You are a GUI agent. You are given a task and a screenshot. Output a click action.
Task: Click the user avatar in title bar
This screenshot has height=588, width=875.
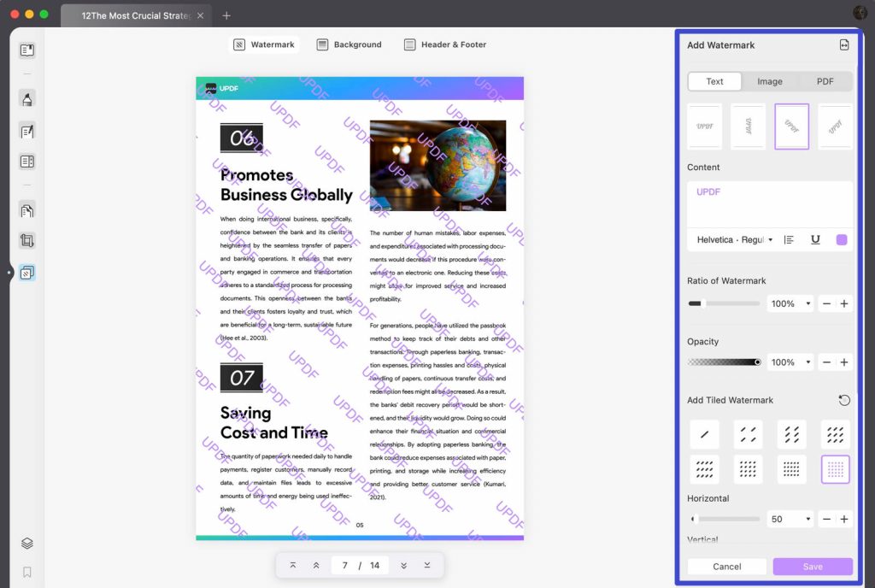click(x=860, y=13)
